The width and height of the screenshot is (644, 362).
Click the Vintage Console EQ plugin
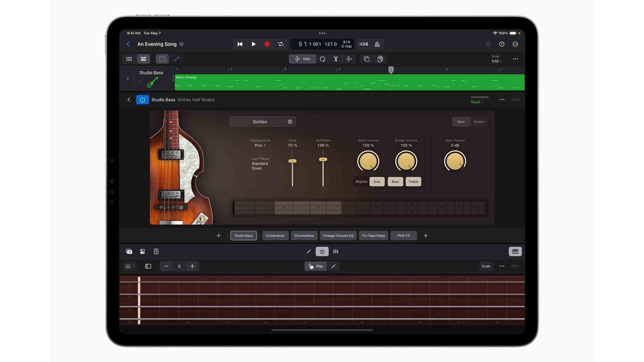tap(338, 235)
